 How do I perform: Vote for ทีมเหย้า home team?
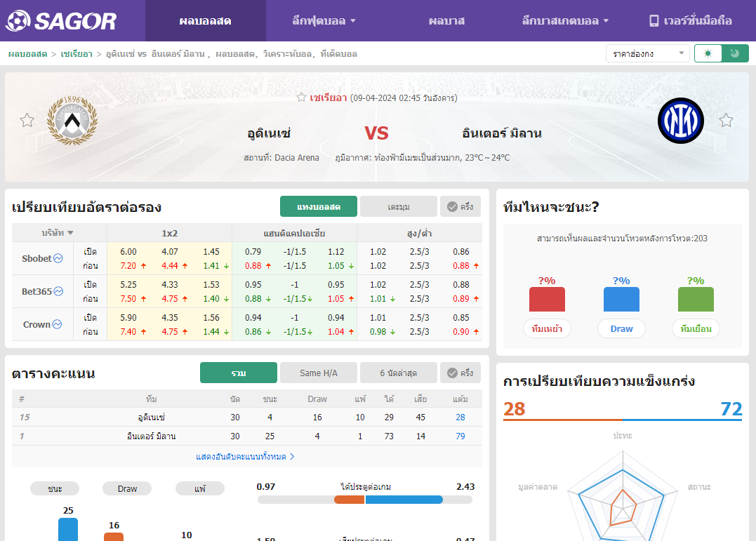click(x=548, y=329)
